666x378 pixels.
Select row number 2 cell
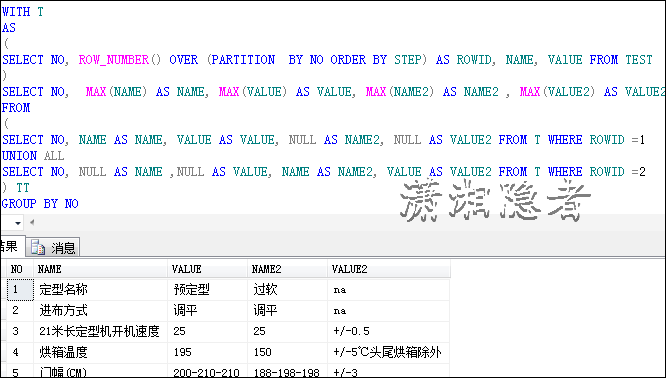pyautogui.click(x=20, y=310)
